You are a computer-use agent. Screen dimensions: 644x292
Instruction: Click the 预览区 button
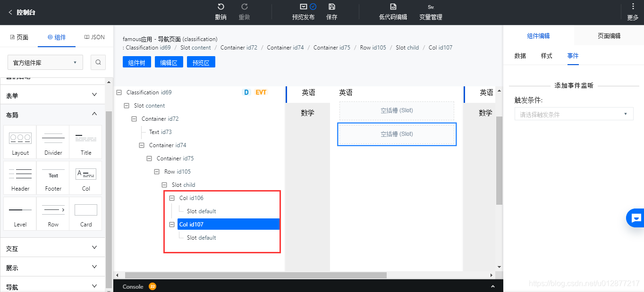point(201,62)
